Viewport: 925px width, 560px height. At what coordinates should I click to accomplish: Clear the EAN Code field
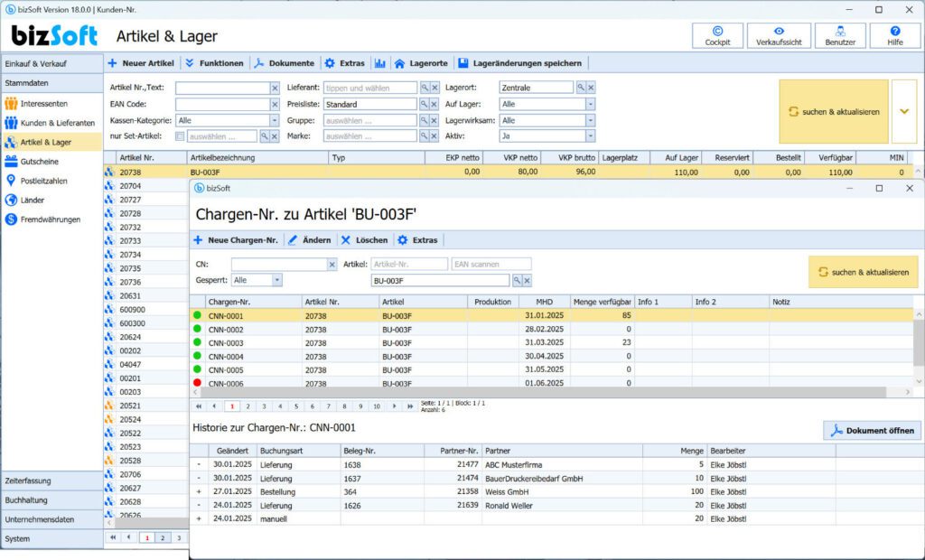(275, 105)
